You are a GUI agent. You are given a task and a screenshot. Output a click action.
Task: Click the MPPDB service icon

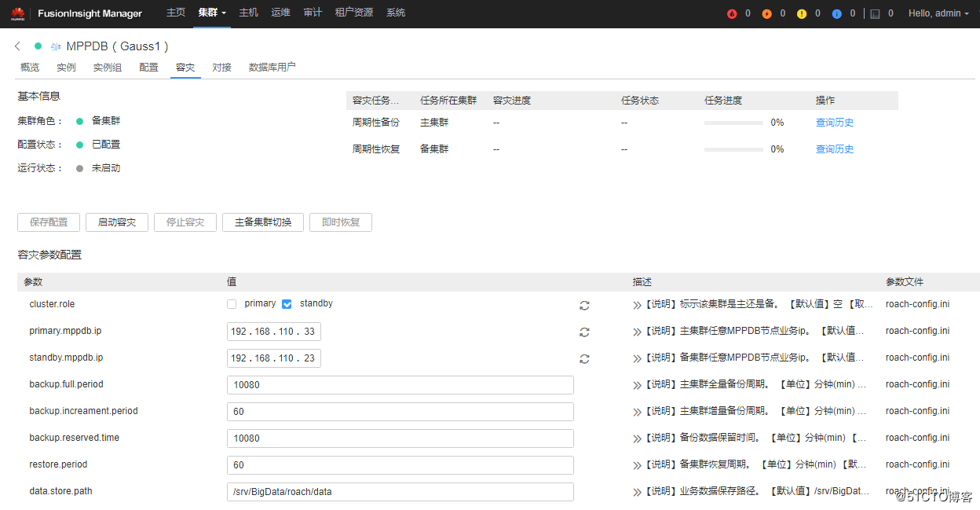[56, 46]
